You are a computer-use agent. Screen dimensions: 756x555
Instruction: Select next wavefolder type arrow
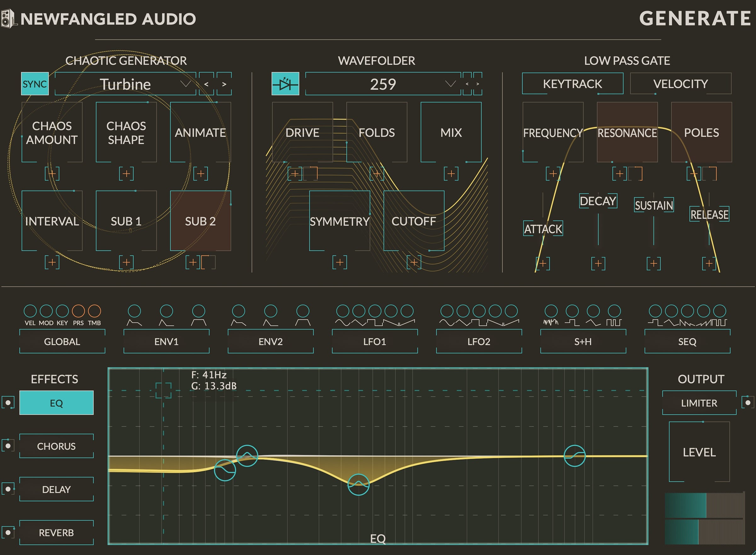[478, 84]
